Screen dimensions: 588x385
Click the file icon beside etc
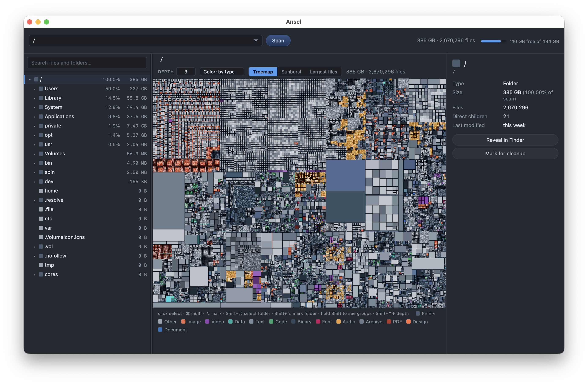(x=41, y=219)
